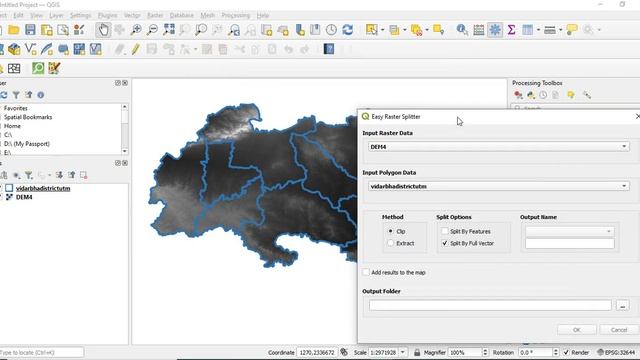
Task: Select D:\ (My Passport) drive
Action: click(27, 144)
